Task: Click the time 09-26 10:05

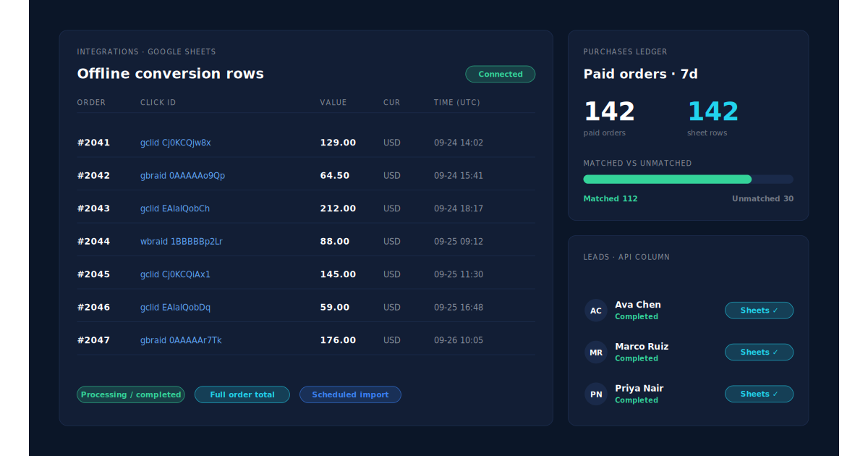Action: (x=459, y=340)
